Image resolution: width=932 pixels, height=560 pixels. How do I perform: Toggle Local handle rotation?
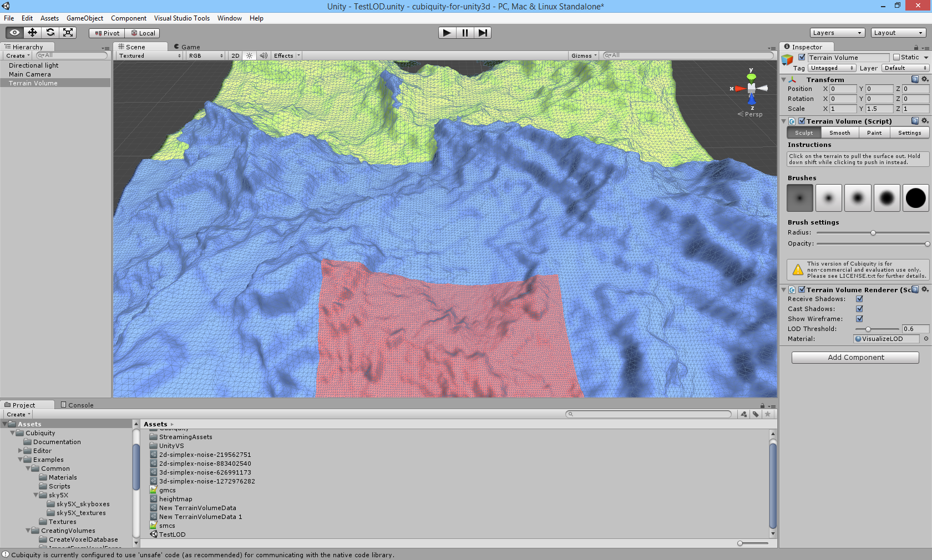tap(143, 33)
